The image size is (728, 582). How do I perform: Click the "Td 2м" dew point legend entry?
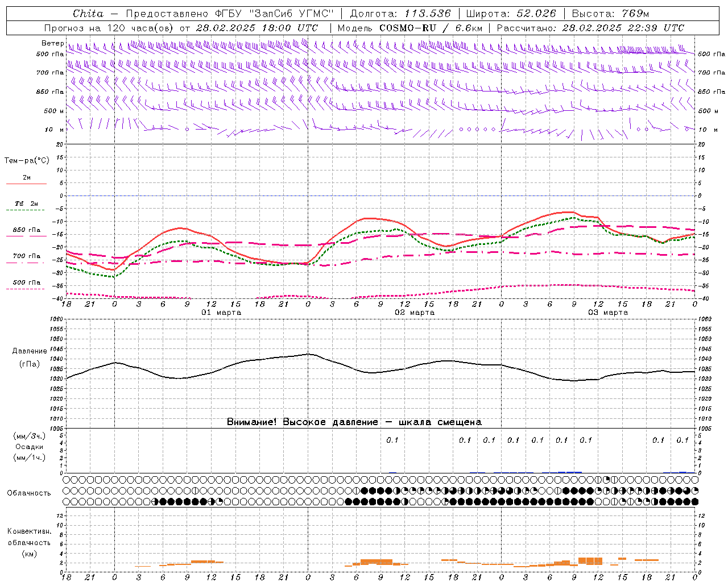27,203
